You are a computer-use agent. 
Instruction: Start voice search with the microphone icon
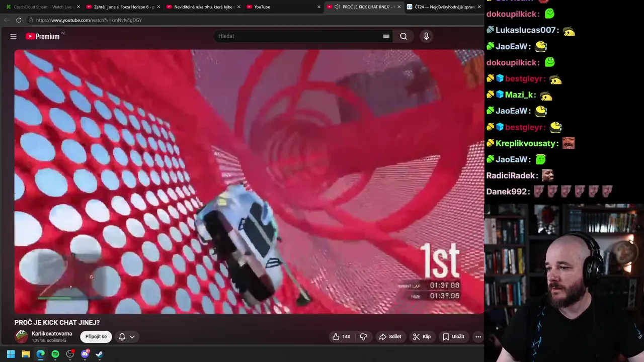[x=426, y=36]
